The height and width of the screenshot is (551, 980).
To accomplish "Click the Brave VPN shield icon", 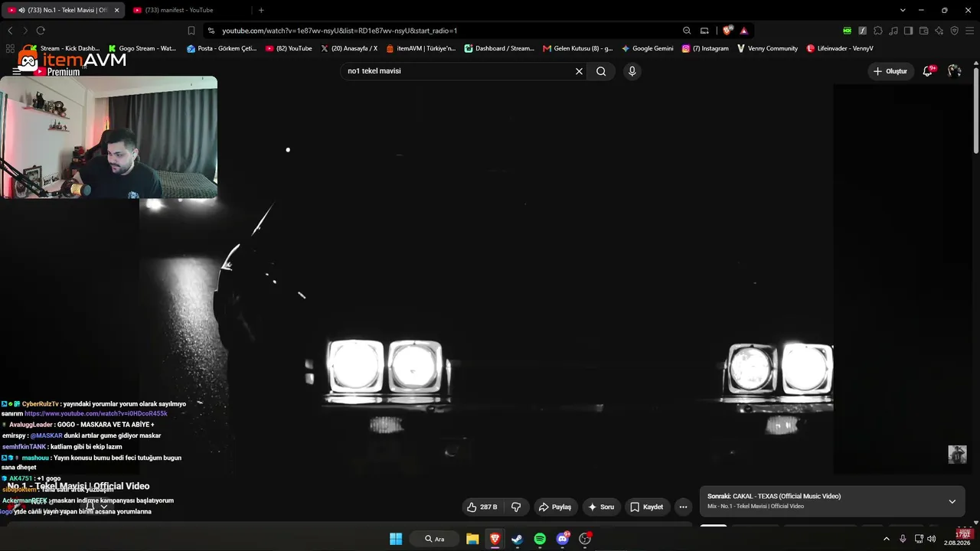I will pos(955,31).
